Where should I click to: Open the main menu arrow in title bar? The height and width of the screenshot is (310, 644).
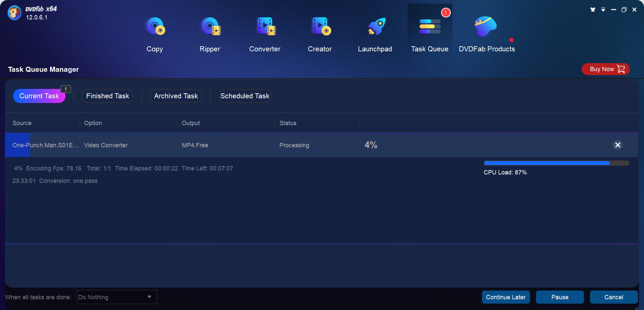(x=603, y=9)
